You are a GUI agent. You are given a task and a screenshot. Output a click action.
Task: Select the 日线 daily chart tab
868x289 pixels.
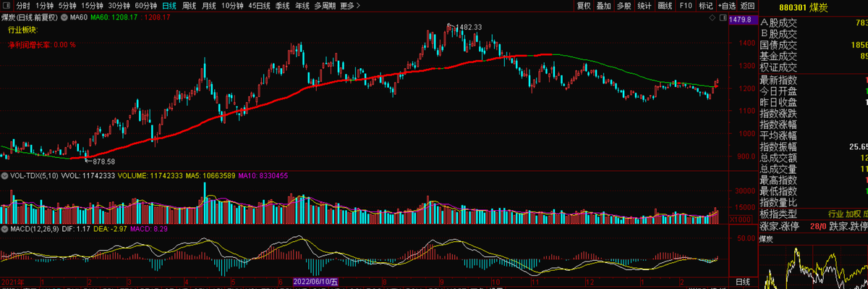point(169,5)
